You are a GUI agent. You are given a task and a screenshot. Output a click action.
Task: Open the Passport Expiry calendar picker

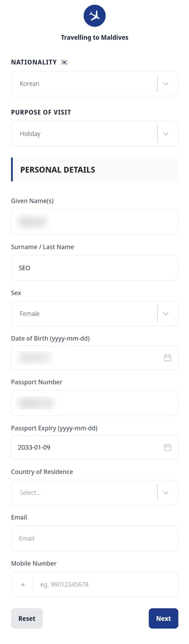(167, 447)
